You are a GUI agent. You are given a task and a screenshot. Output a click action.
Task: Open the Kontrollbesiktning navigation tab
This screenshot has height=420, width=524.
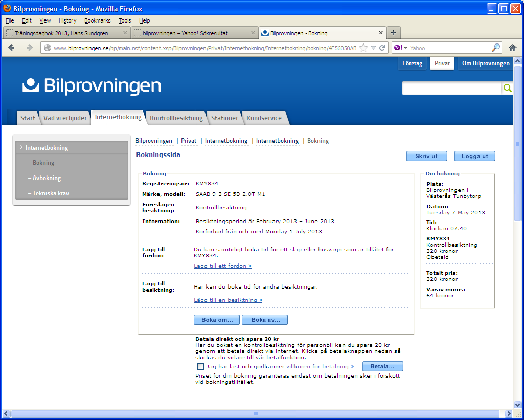click(176, 118)
